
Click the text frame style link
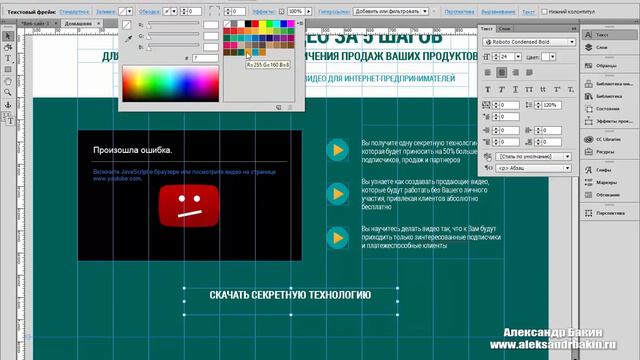(74, 12)
